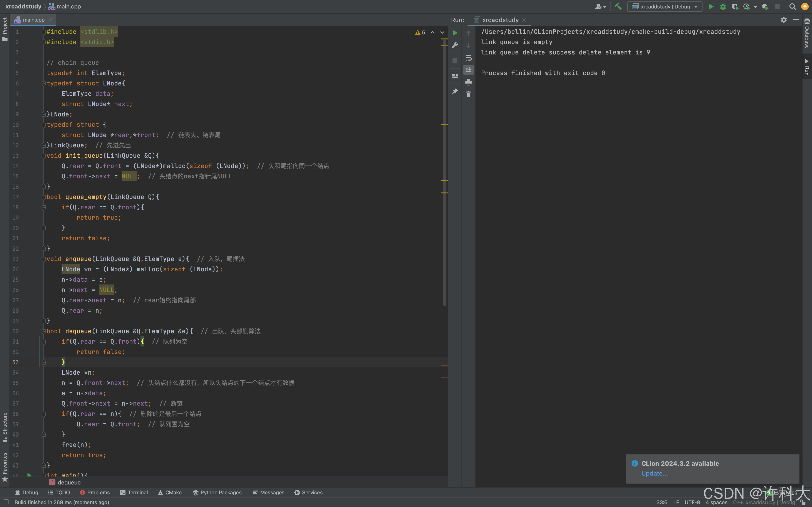This screenshot has height=507, width=812.
Task: Collapse the dequeue function fold at line 30
Action: (43, 331)
